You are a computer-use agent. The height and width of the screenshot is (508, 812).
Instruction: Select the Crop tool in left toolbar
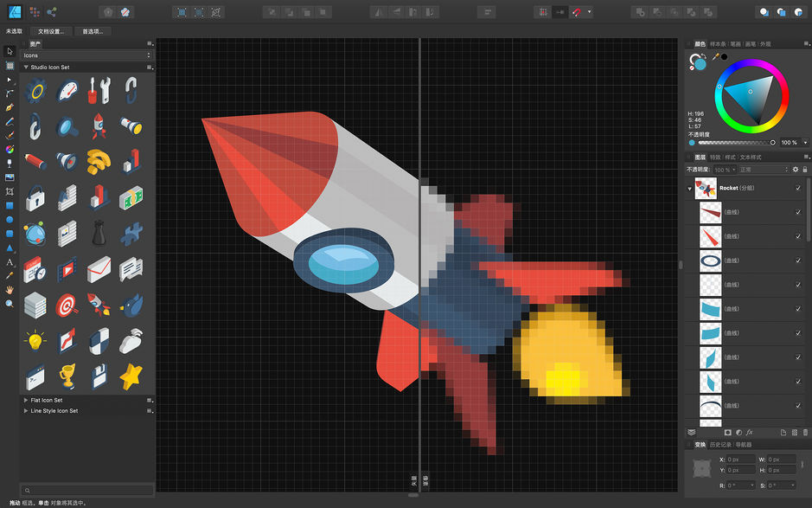click(10, 192)
